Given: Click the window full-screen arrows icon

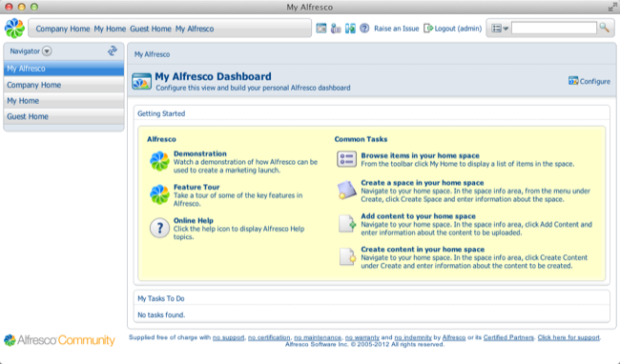Looking at the screenshot, I should click(612, 7).
